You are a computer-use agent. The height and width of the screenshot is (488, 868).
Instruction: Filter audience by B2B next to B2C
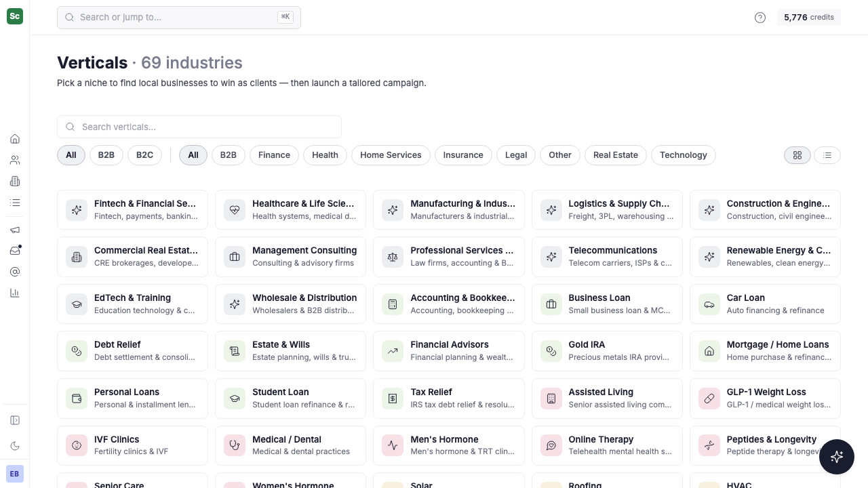coord(106,155)
